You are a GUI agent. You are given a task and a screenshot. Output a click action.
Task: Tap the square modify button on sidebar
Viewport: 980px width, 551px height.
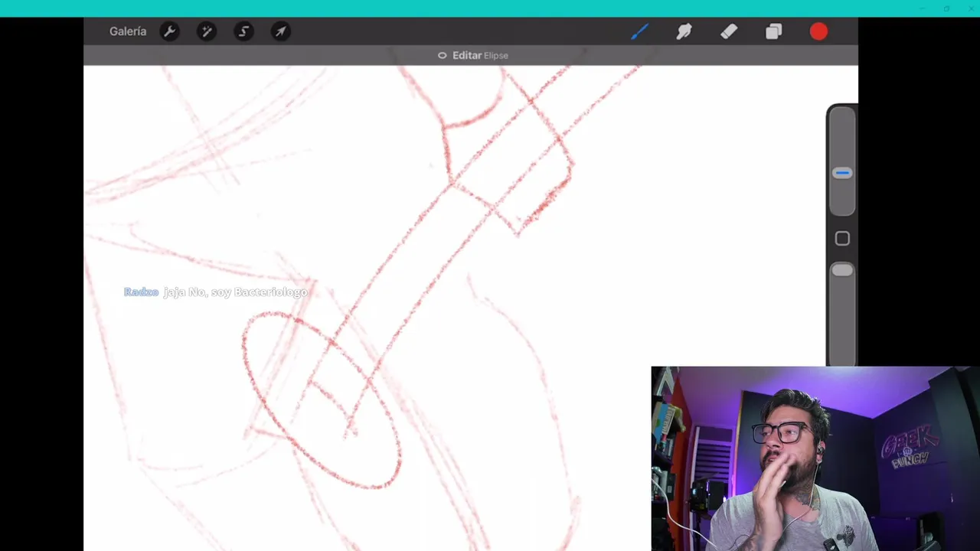tap(842, 239)
